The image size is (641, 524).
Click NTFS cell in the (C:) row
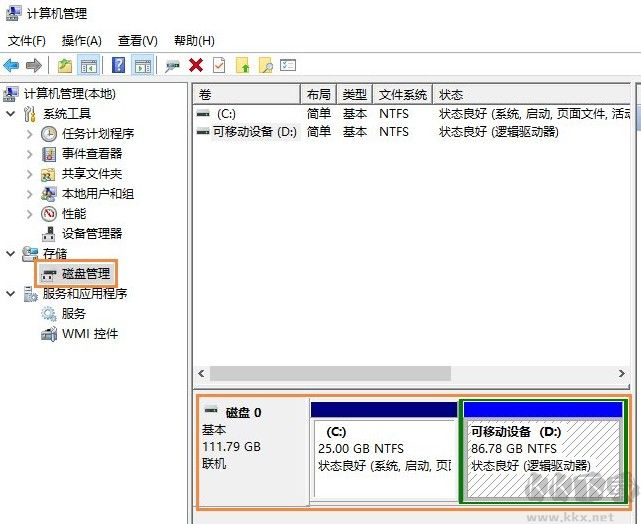(394, 114)
